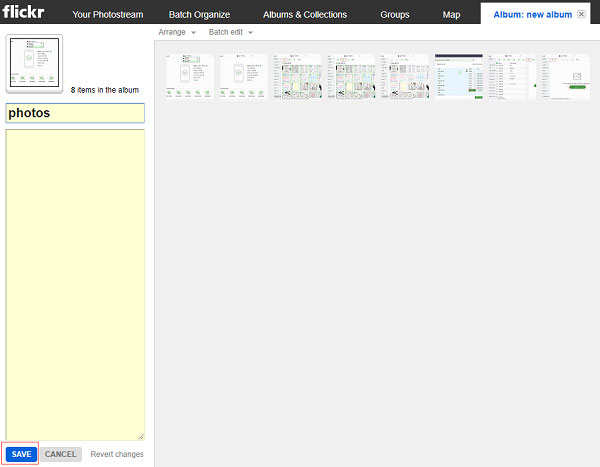This screenshot has height=467, width=600.
Task: Click Revert changes link
Action: click(x=117, y=454)
